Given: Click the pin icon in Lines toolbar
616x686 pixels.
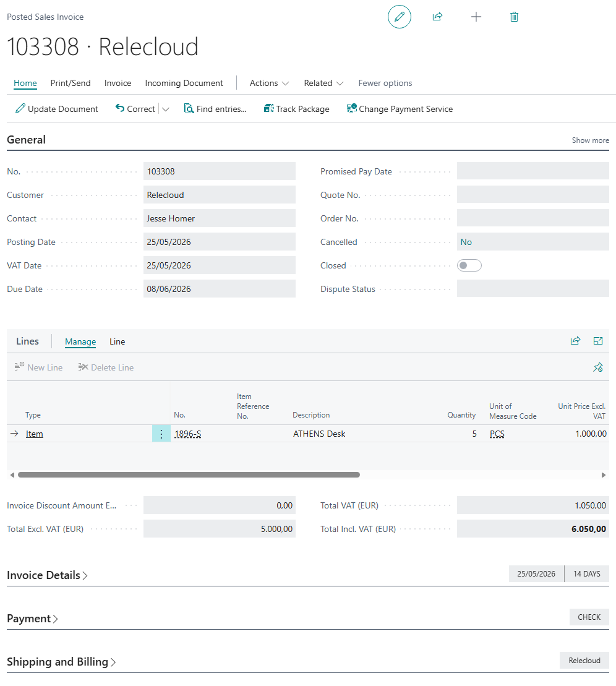Looking at the screenshot, I should [598, 367].
